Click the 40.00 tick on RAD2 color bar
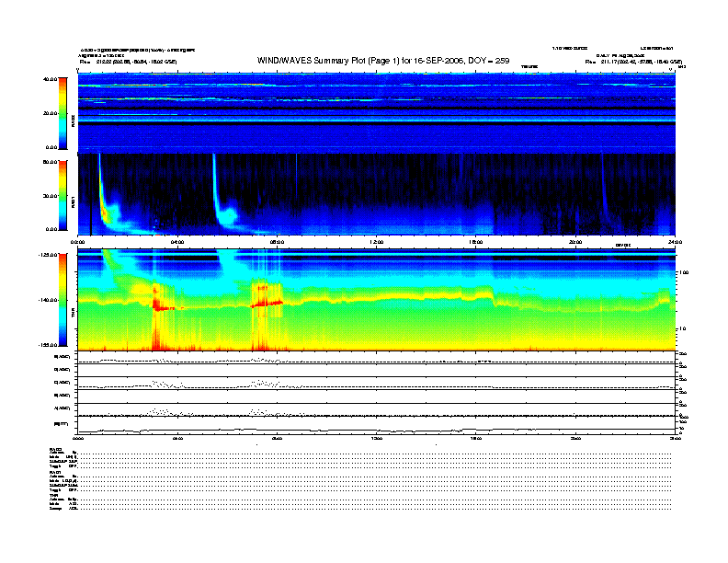The height and width of the screenshot is (563, 728). (x=51, y=79)
